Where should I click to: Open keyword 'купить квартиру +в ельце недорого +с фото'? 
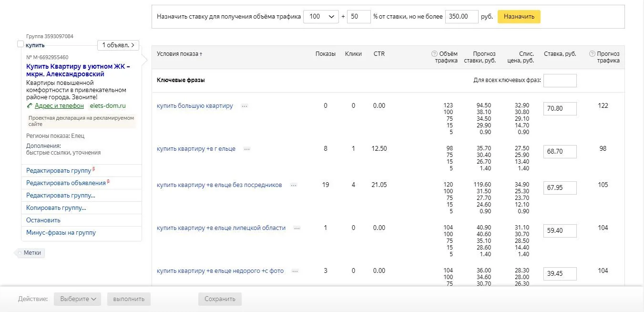(x=220, y=271)
